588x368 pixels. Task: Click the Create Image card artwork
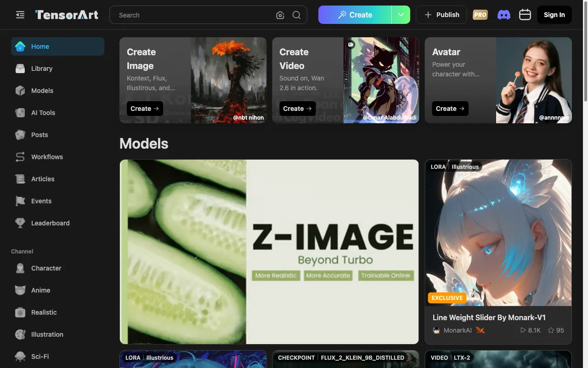click(229, 80)
